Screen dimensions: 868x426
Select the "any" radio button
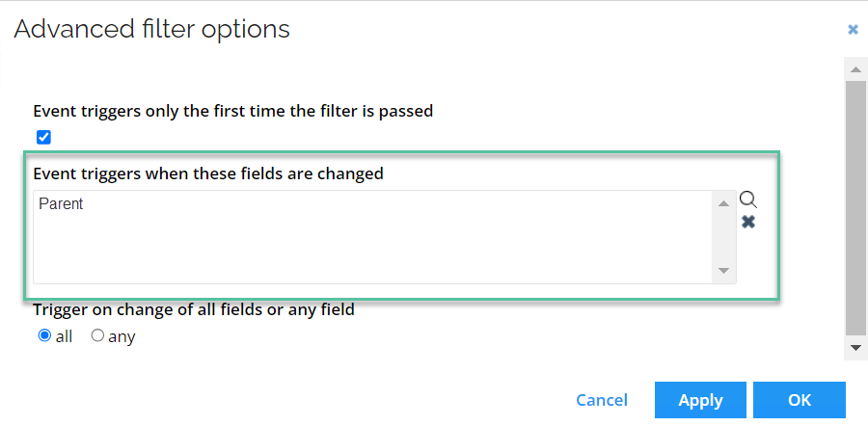click(x=97, y=335)
